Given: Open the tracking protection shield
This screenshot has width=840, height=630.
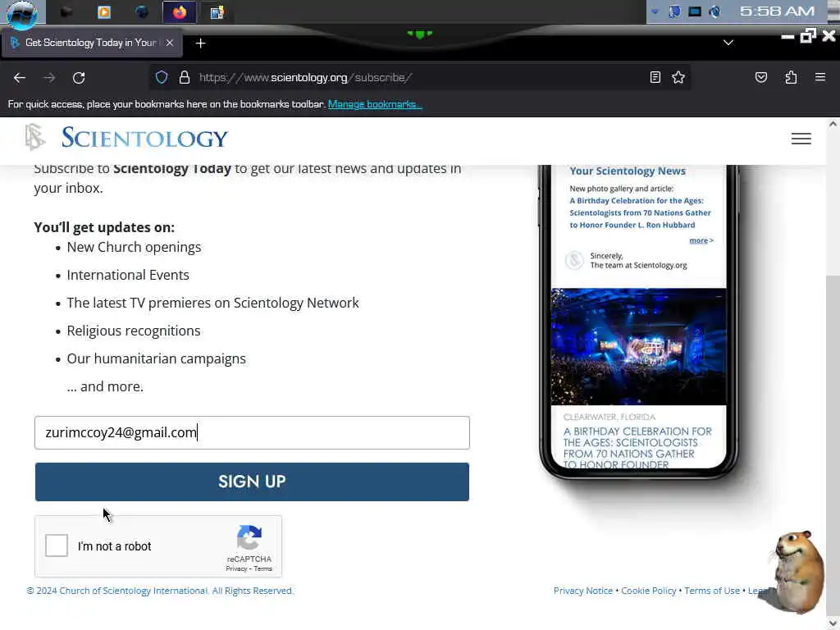Looking at the screenshot, I should pos(162,77).
